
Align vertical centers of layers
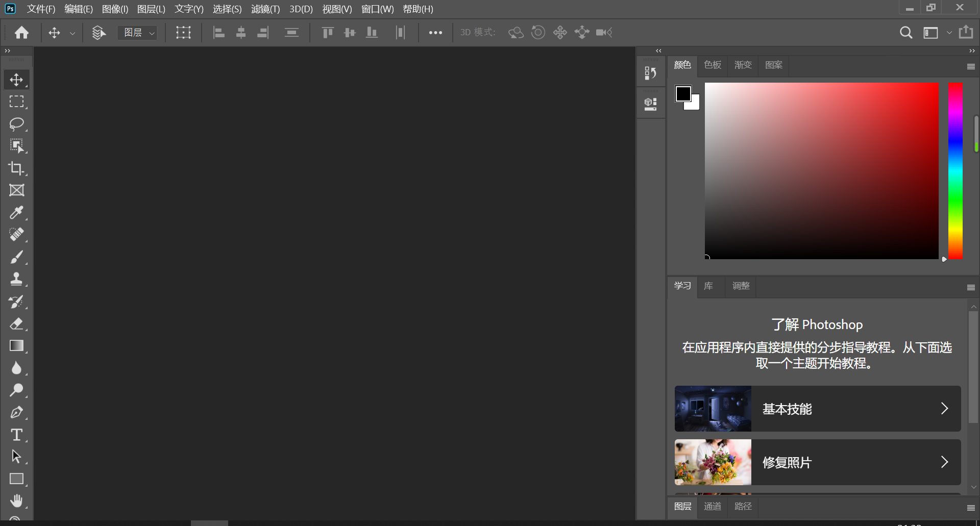tap(350, 33)
